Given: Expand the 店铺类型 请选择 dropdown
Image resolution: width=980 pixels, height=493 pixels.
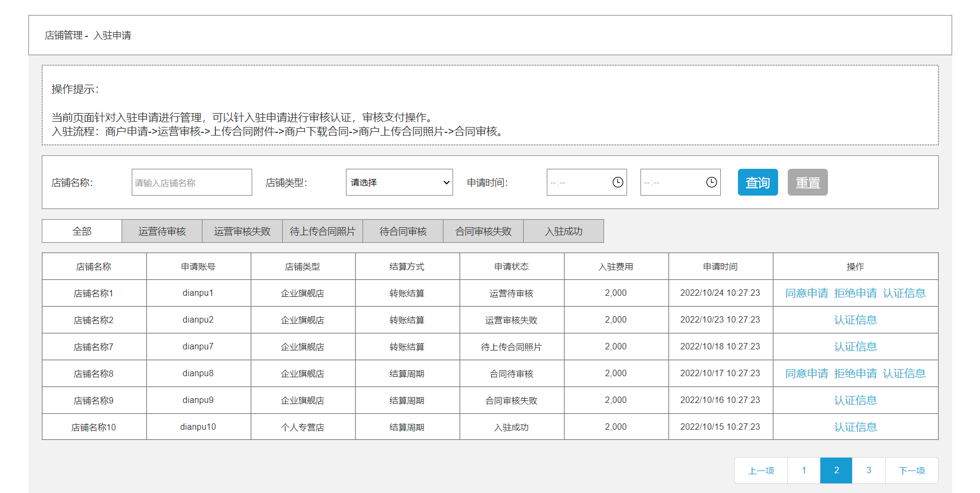Looking at the screenshot, I should (399, 182).
